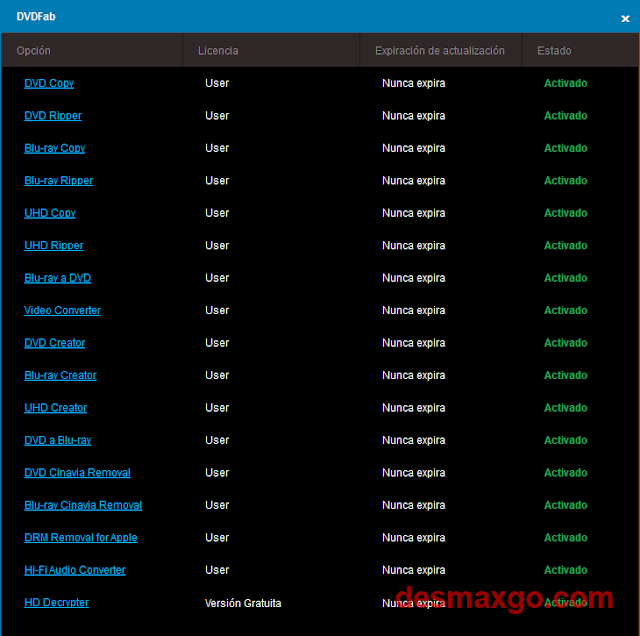
Task: Select User license in Blu-ray Ripper row
Action: click(217, 181)
